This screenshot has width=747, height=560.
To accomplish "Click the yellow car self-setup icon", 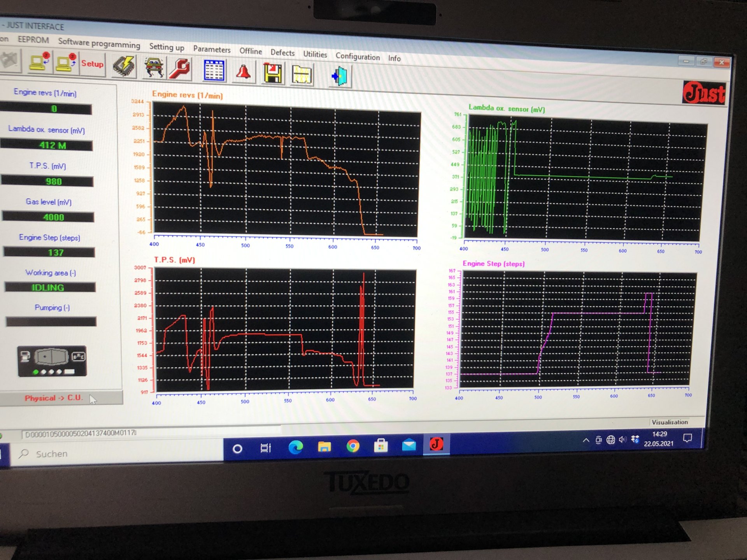I will click(x=154, y=68).
